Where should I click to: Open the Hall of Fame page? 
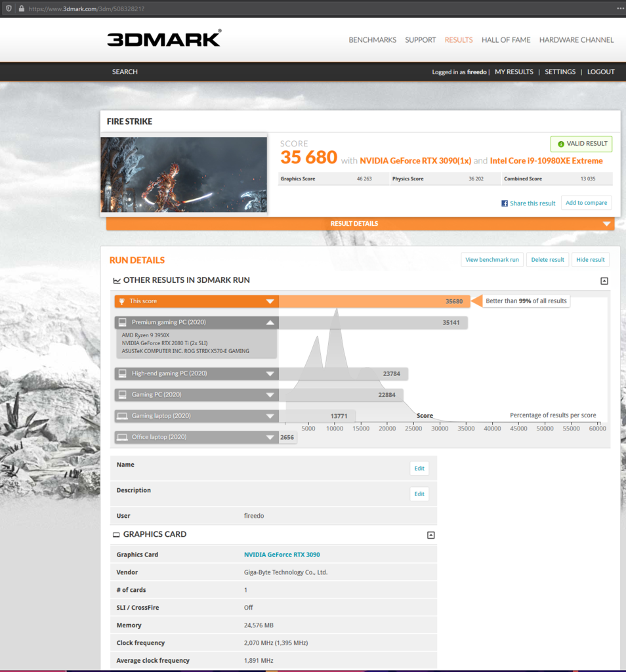point(506,40)
